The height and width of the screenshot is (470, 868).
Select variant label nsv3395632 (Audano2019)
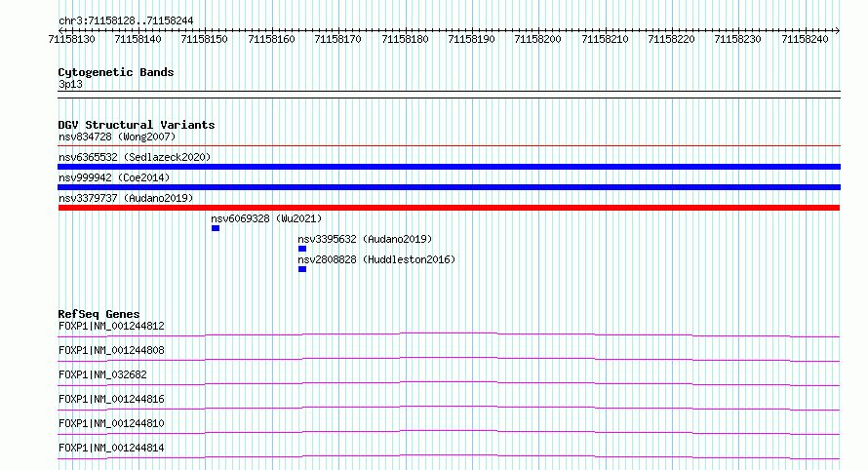point(365,239)
